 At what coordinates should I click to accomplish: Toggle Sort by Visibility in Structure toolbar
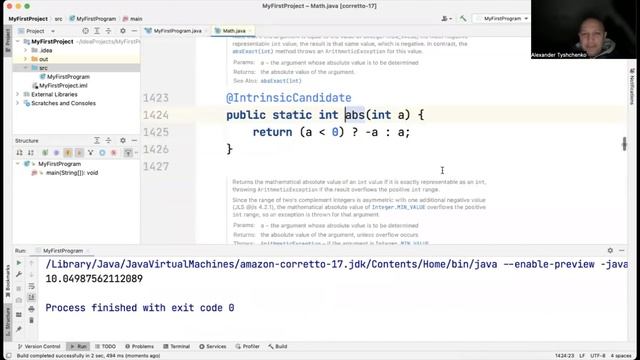(x=19, y=153)
